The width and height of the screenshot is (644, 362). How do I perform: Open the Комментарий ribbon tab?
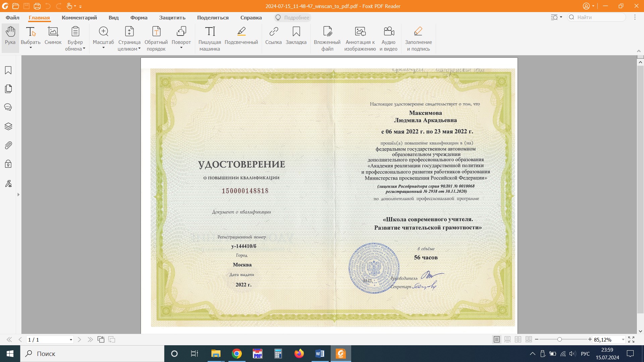coord(79,18)
